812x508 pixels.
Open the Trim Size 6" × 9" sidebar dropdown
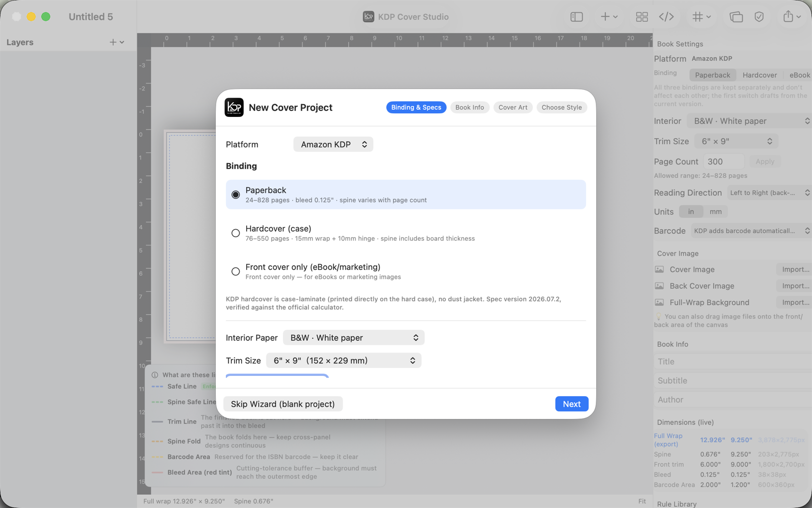(x=736, y=141)
